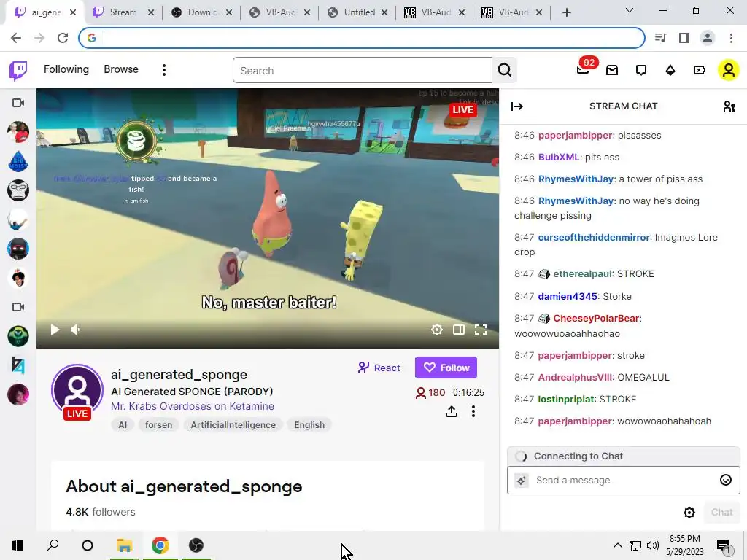Click chat username RhymesWithJay in tower message
The width and height of the screenshot is (747, 560).
576,179
